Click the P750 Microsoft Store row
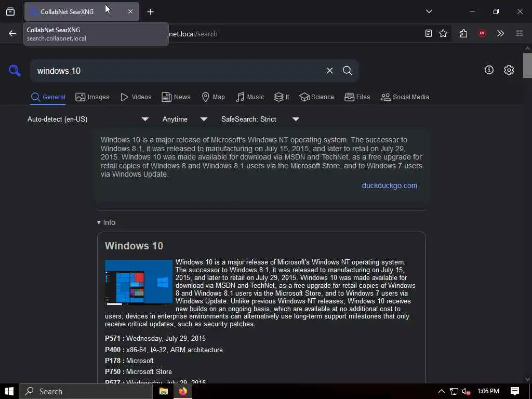532x399 pixels. tap(138, 371)
